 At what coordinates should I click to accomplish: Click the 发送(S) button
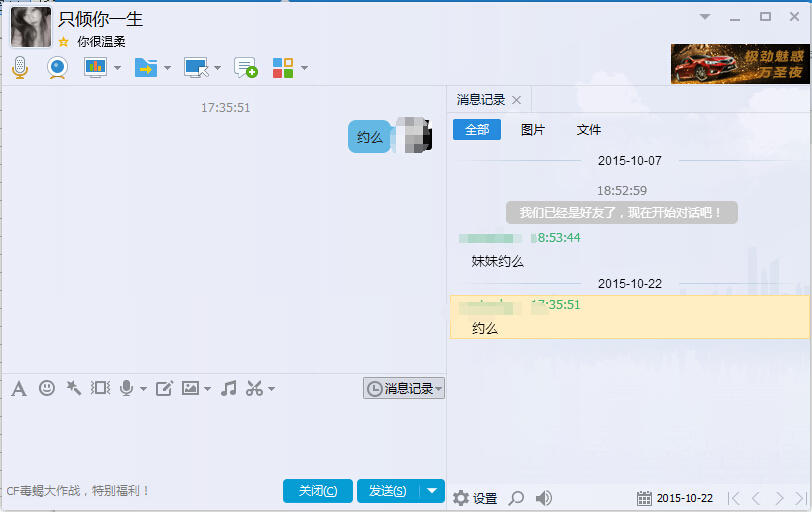(x=388, y=491)
